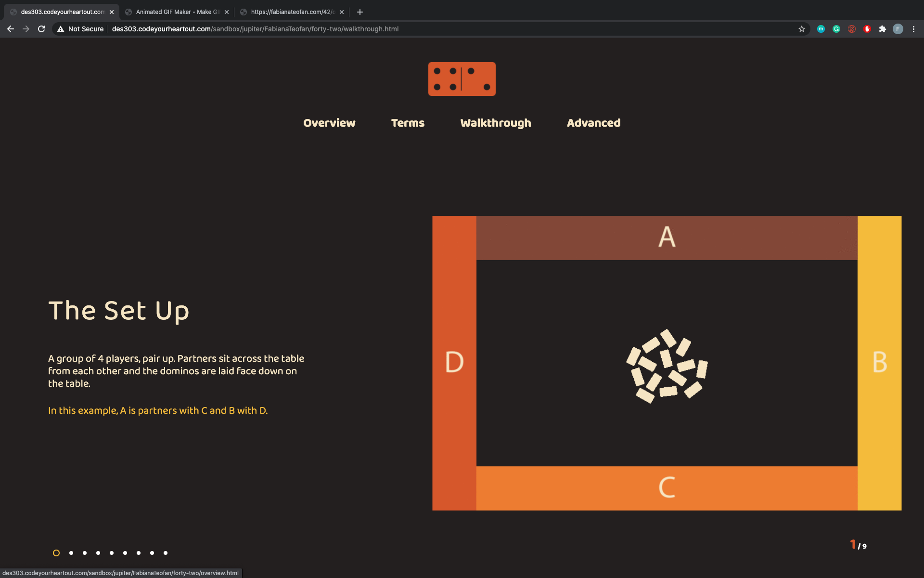
Task: Open the Chrome profile avatar
Action: tap(898, 29)
